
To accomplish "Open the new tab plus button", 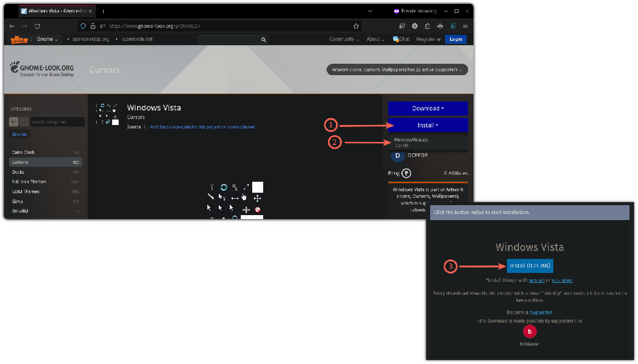I will pos(104,10).
